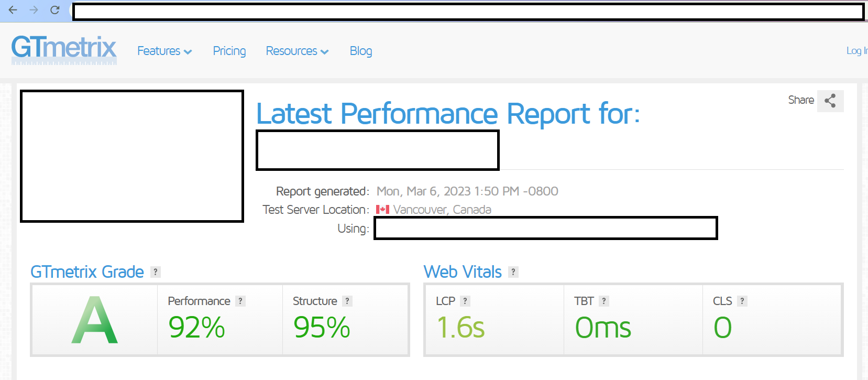
Task: Select the 1.6s LCP value
Action: [460, 328]
